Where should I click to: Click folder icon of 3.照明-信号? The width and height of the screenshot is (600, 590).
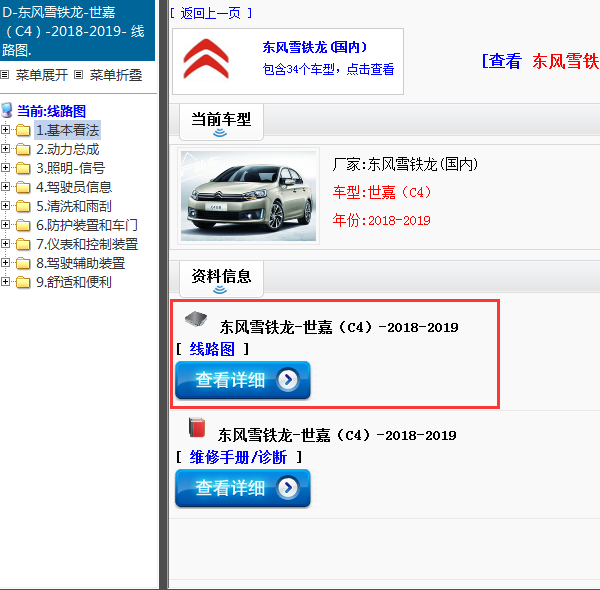click(x=23, y=168)
